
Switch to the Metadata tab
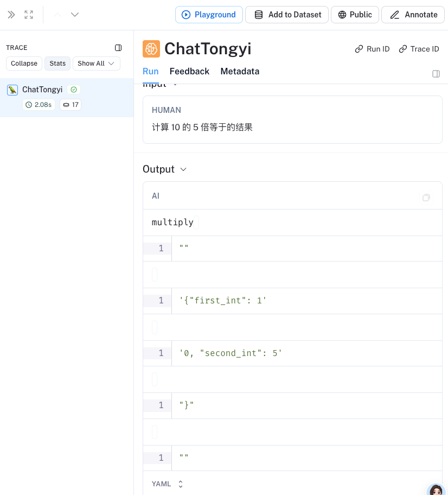(x=240, y=71)
